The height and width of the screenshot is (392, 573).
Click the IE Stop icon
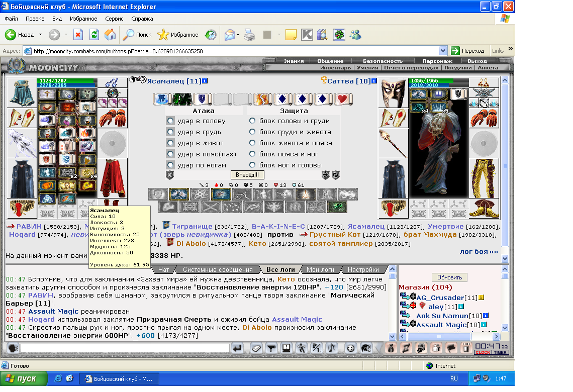[78, 35]
